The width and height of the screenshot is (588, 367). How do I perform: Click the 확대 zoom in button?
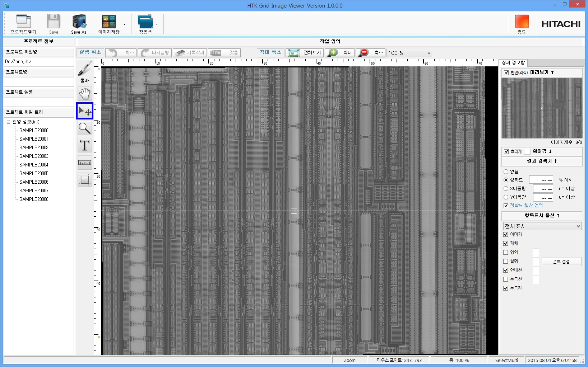pos(339,53)
